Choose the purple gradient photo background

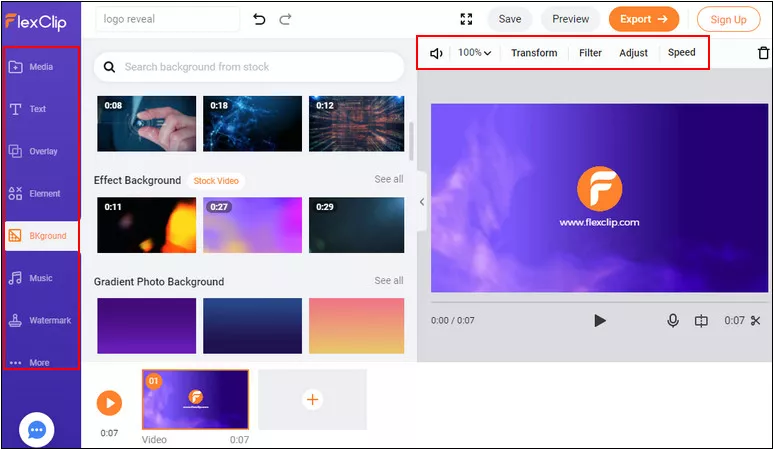point(147,326)
